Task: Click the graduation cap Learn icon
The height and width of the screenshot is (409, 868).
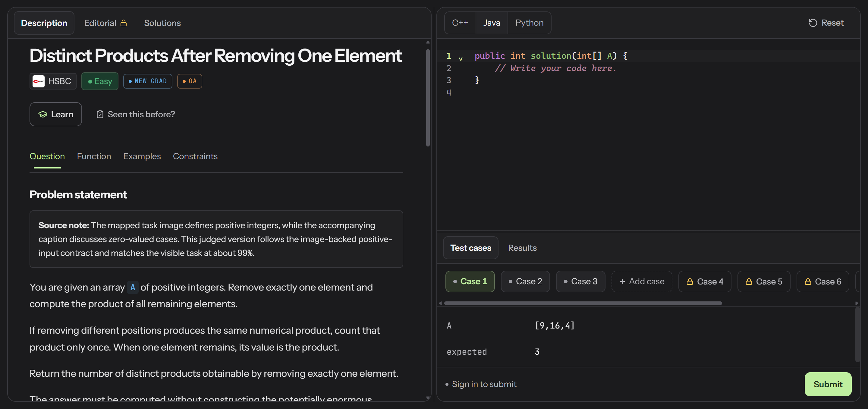Action: pyautogui.click(x=43, y=114)
